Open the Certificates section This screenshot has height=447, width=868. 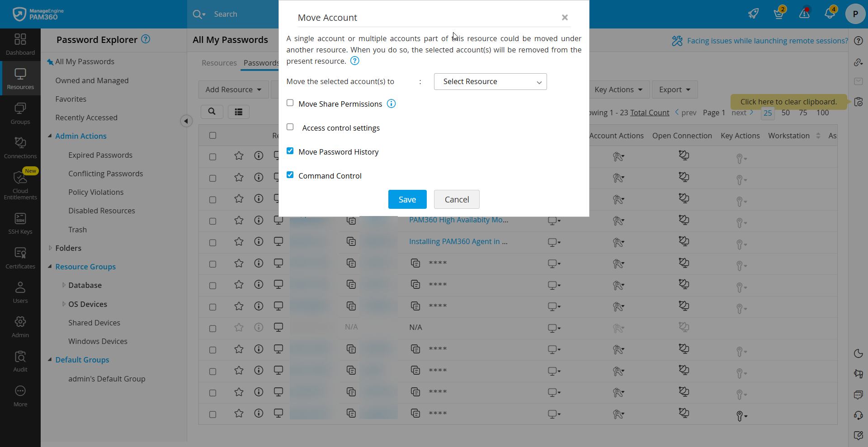pos(20,257)
